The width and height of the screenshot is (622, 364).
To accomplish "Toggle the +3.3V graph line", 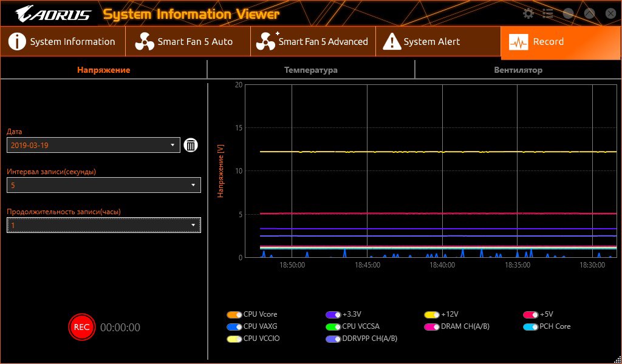I will click(x=333, y=315).
